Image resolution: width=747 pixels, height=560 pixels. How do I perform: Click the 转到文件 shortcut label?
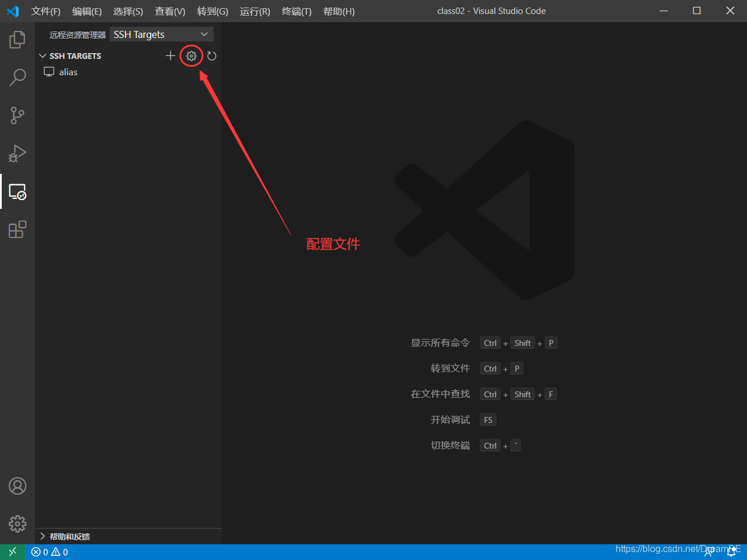coord(450,369)
